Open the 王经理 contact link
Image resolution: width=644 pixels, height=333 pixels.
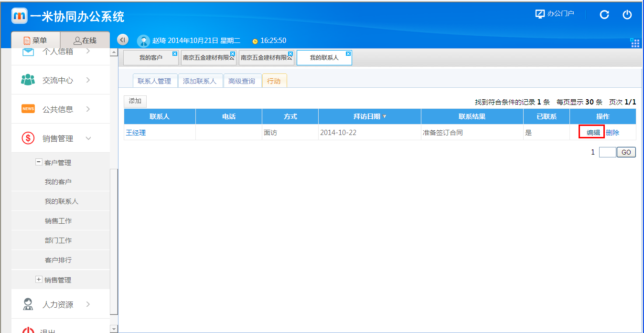tap(136, 133)
